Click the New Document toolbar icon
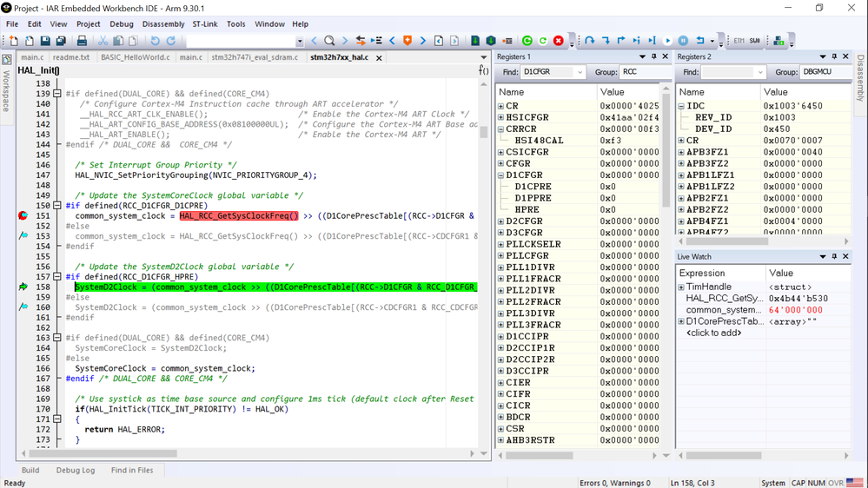The image size is (868, 488). pyautogui.click(x=14, y=41)
